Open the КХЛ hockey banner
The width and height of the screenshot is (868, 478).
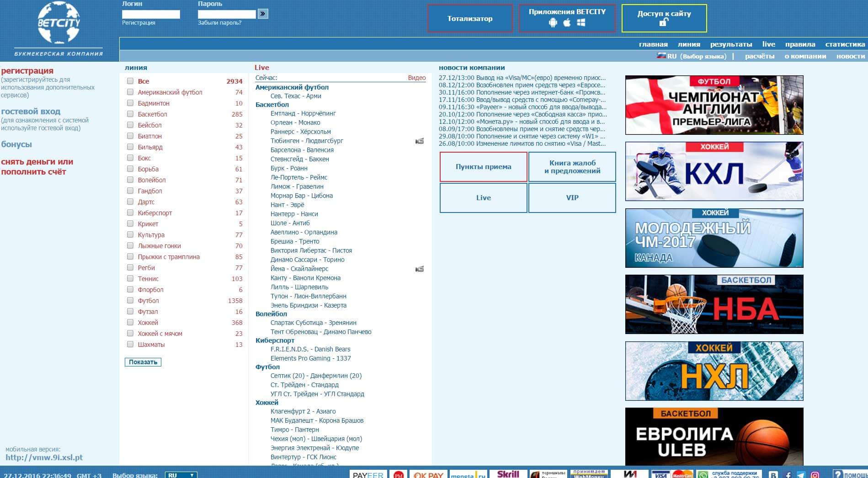coord(714,171)
